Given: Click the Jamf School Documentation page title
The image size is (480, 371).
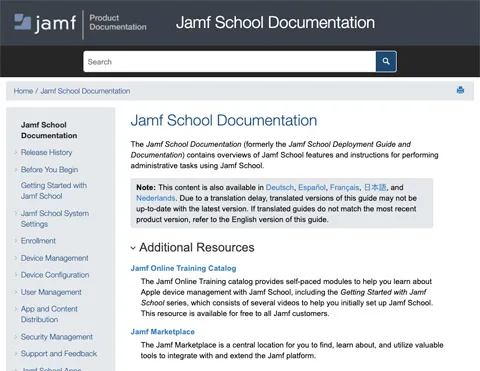Looking at the screenshot, I should [x=224, y=121].
